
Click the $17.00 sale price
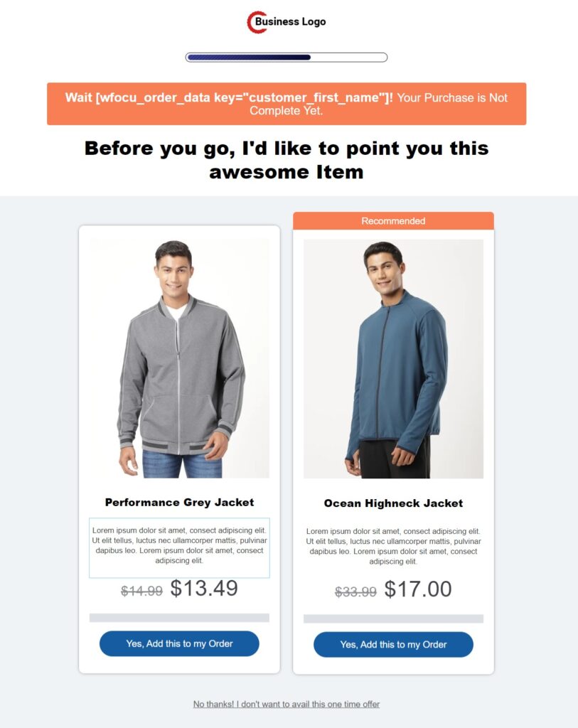coord(418,589)
